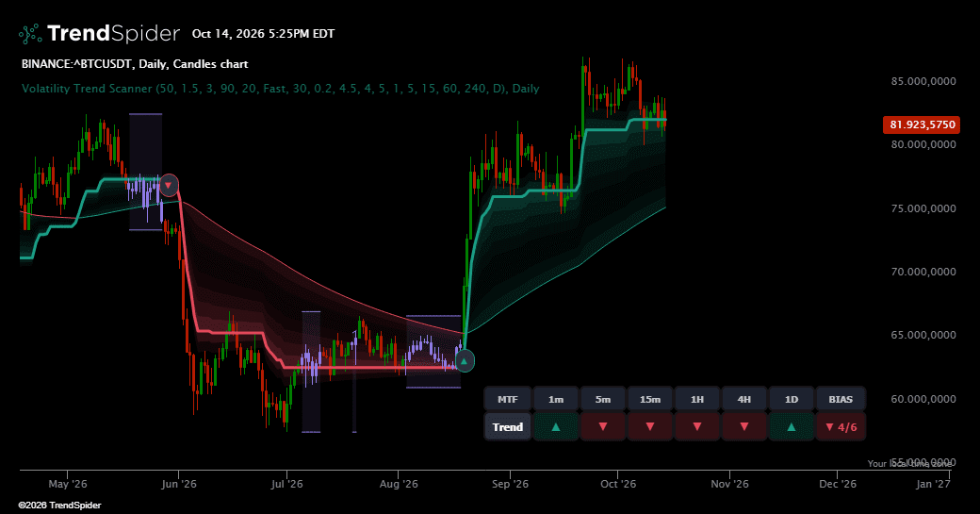
Task: Click the Aug '26 date axis label
Action: tap(399, 484)
